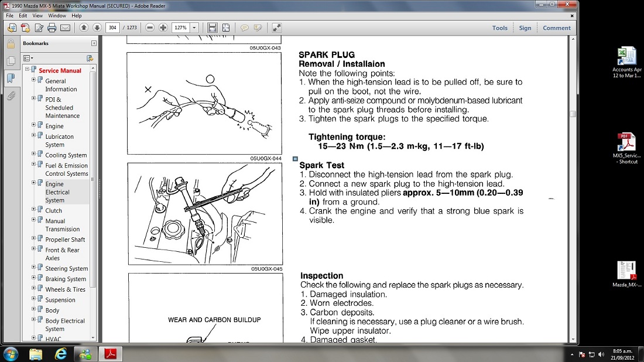644x362 pixels.
Task: Select the Clutch bookmark
Action: click(x=53, y=210)
